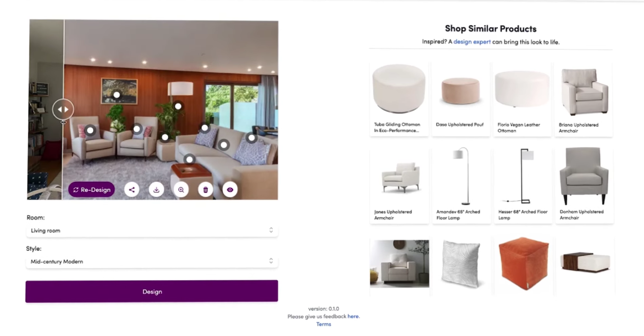Image resolution: width=644 pixels, height=336 pixels.
Task: Open the Style dropdown showing Mid-century Modern
Action: coord(152,261)
